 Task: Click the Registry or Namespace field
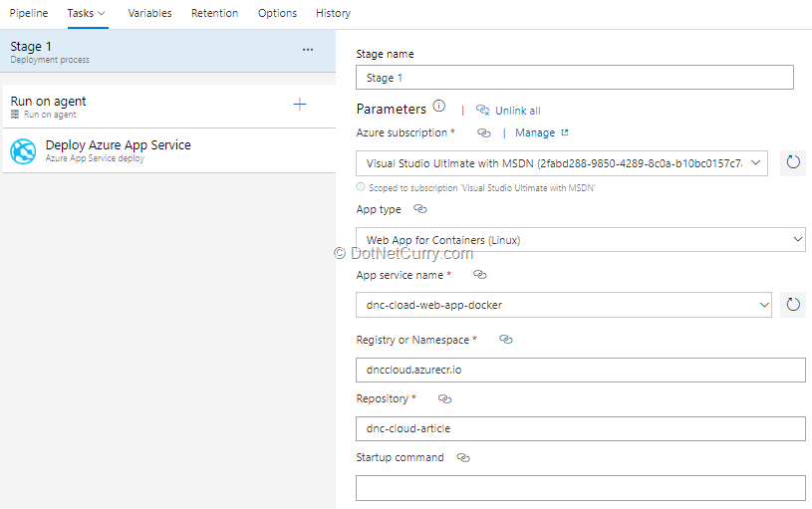click(581, 370)
